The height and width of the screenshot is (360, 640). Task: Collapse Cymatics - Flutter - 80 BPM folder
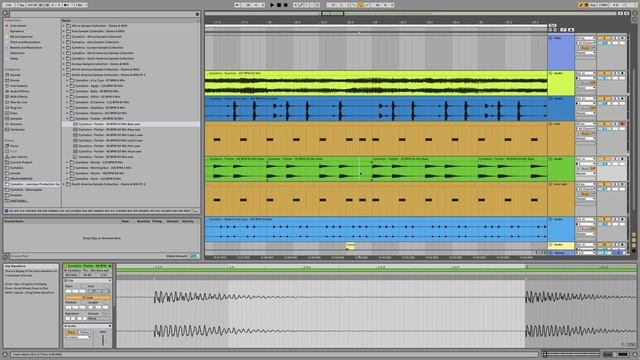68,119
